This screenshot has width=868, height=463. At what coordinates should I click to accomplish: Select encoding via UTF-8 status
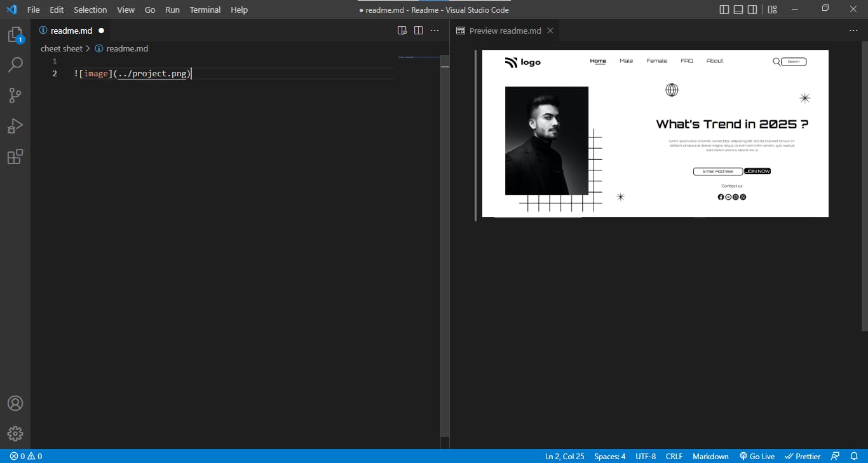[646, 456]
